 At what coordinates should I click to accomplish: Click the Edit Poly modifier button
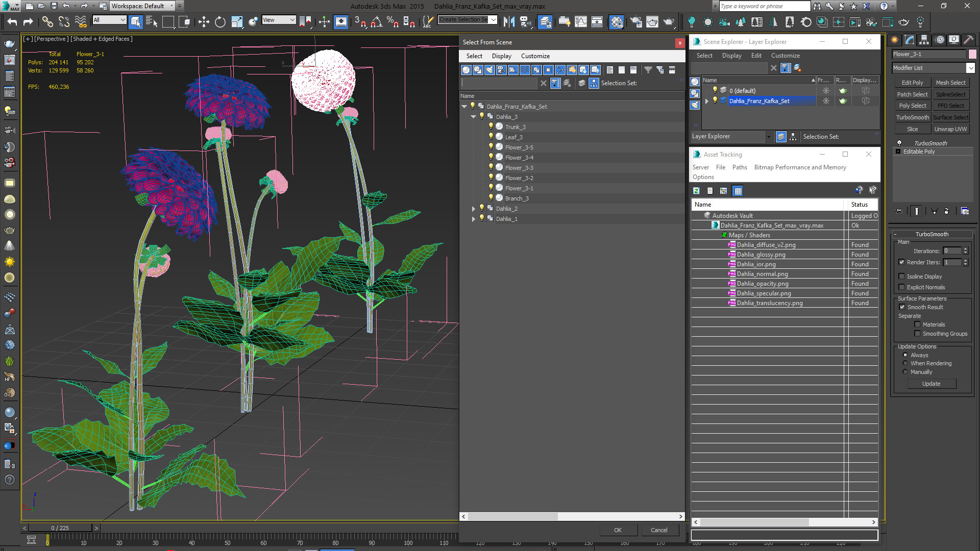912,83
